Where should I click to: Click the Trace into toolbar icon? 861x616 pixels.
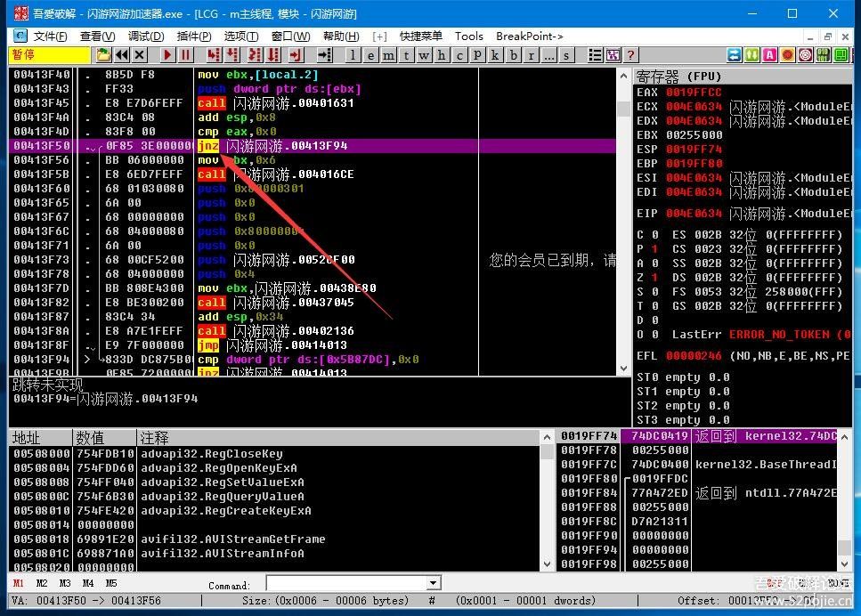coord(255,55)
